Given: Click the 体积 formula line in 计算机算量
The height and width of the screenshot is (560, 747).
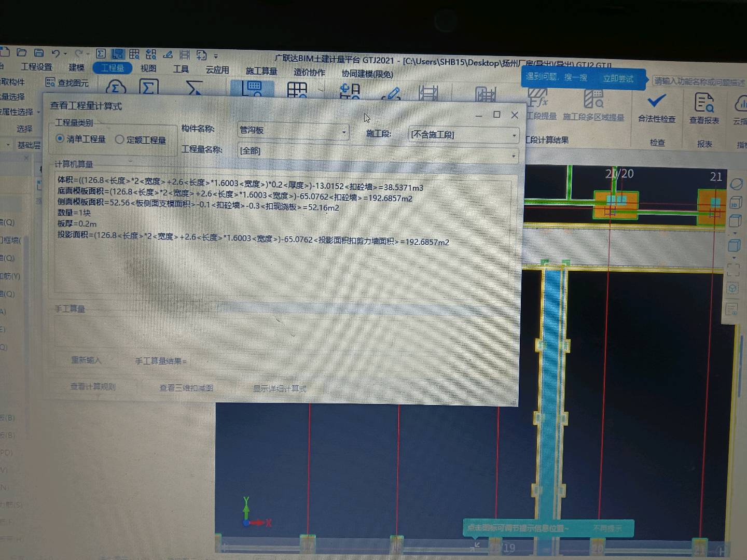Looking at the screenshot, I should click(240, 184).
